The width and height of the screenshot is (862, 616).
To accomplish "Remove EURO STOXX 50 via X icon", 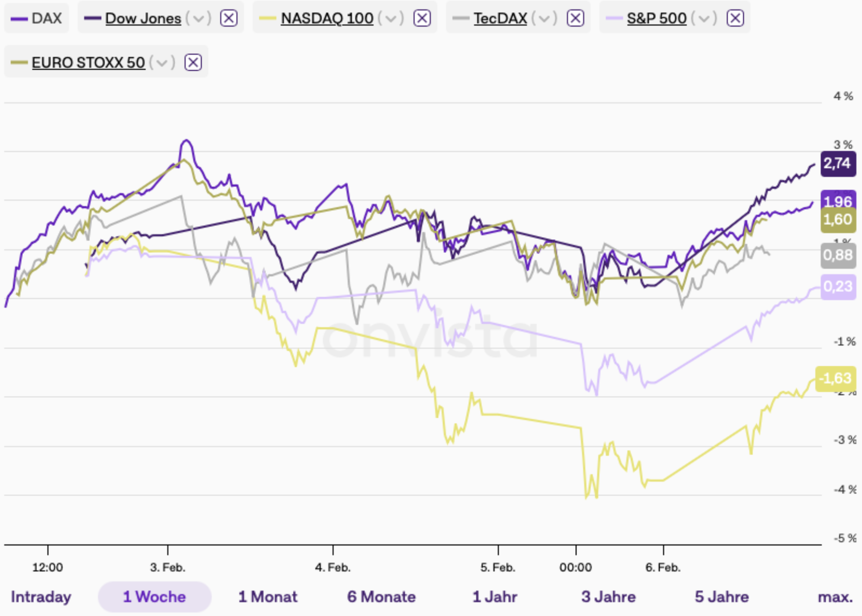I will point(193,62).
